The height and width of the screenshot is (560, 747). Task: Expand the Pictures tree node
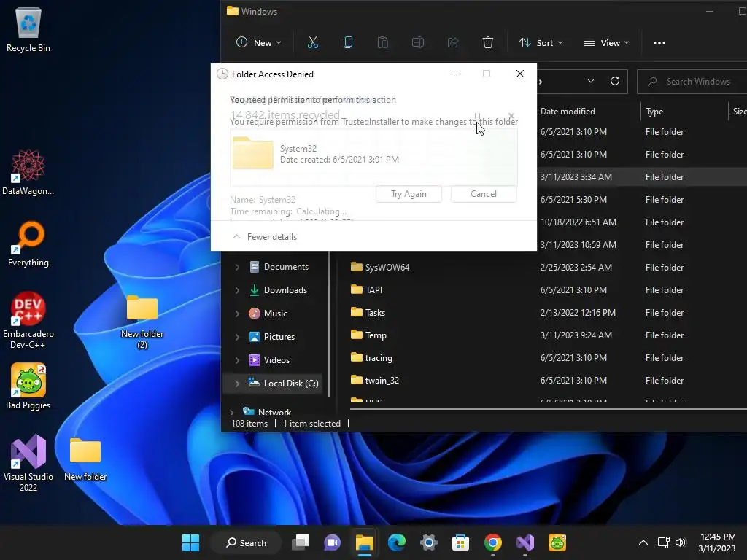pos(237,337)
